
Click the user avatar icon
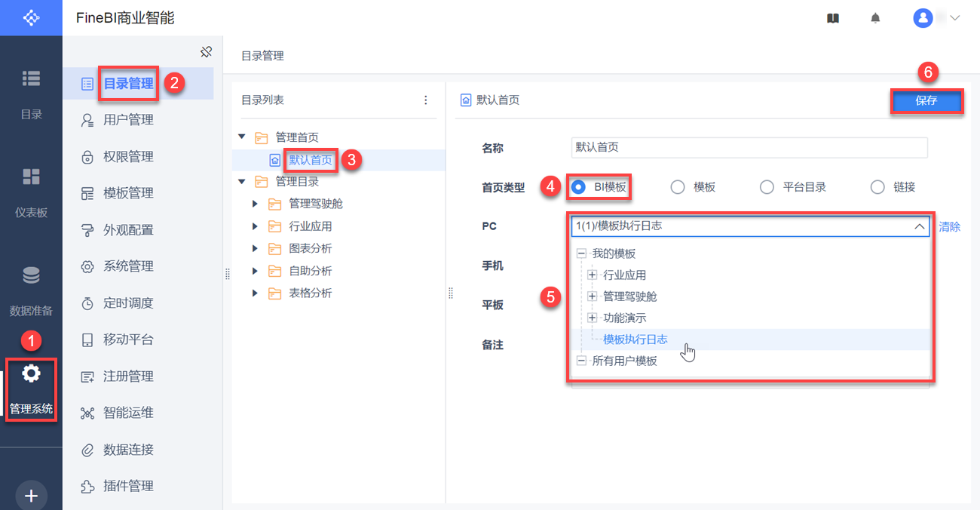pyautogui.click(x=923, y=18)
